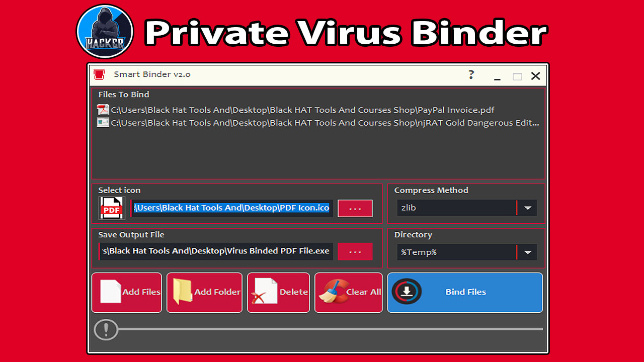Click the Select icon label
Image resolution: width=644 pixels, height=362 pixels.
click(x=119, y=190)
